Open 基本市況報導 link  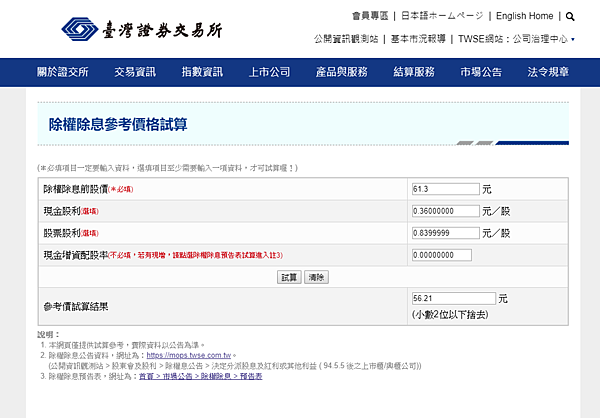click(418, 39)
